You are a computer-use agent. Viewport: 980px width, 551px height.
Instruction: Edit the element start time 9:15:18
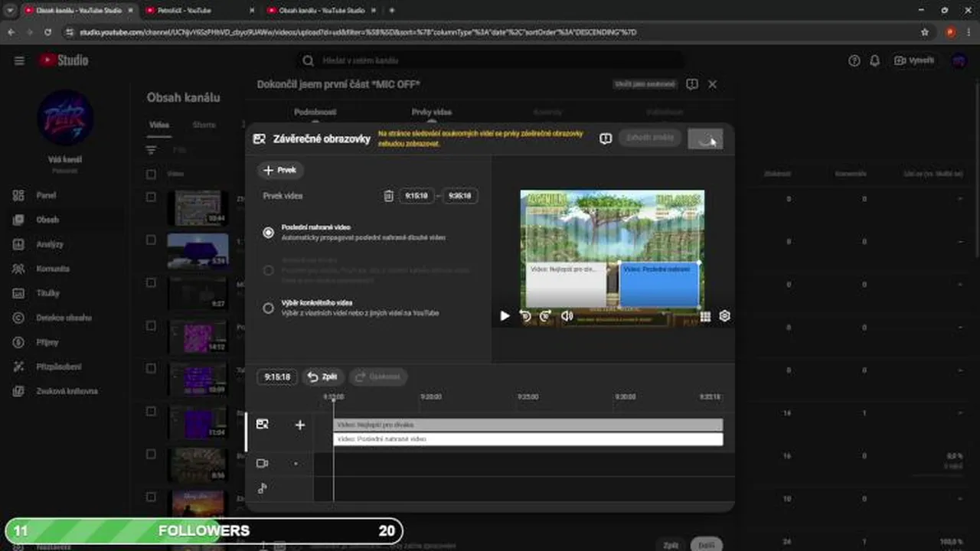pyautogui.click(x=416, y=196)
